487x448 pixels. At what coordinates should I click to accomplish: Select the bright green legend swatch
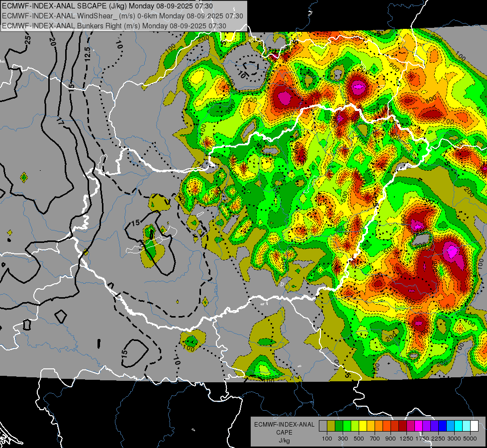pos(347,426)
